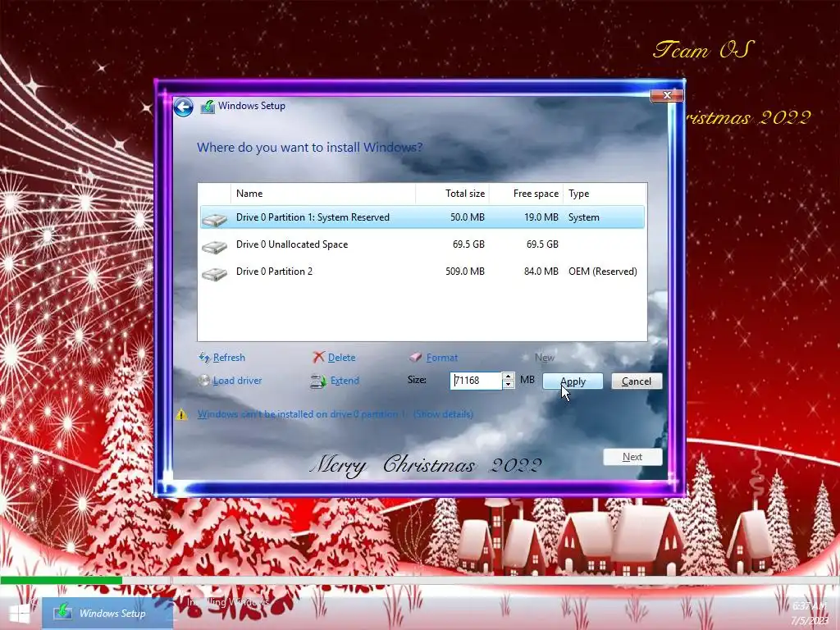Decrease size with the down spinner arrow
This screenshot has width=840, height=630.
pyautogui.click(x=509, y=385)
